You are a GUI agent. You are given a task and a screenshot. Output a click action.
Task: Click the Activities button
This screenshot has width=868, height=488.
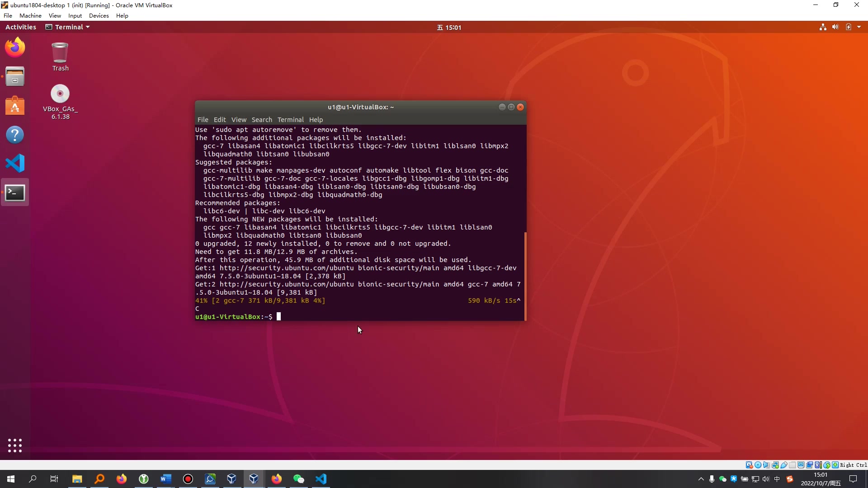click(x=21, y=27)
